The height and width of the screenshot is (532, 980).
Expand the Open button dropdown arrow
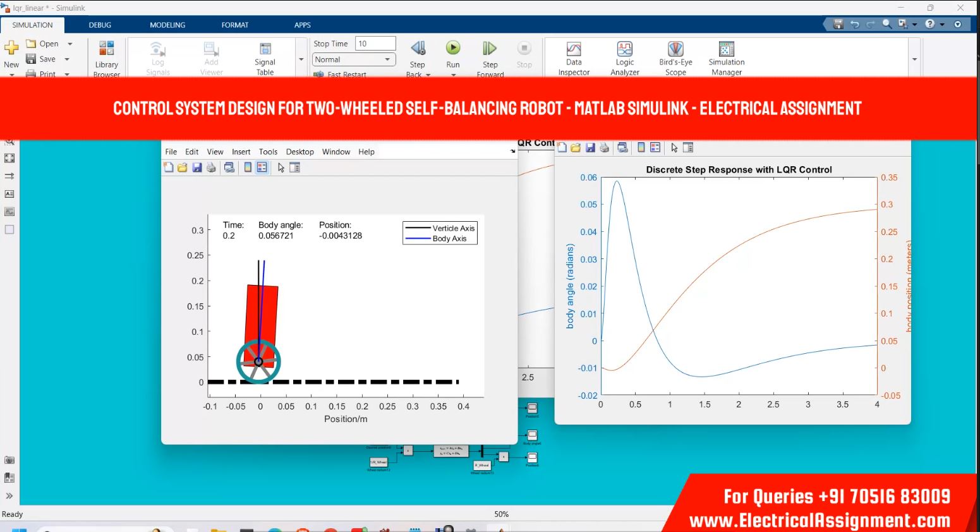(x=70, y=44)
